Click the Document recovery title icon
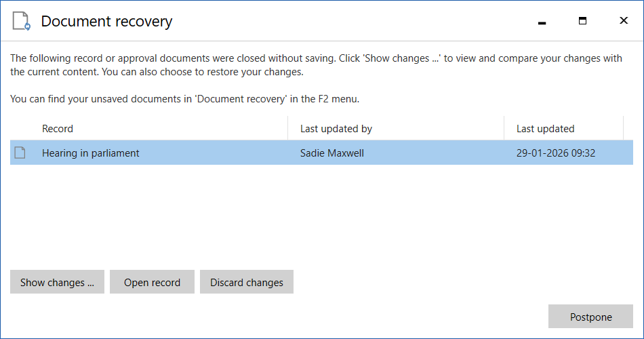The width and height of the screenshot is (644, 339). click(x=22, y=21)
